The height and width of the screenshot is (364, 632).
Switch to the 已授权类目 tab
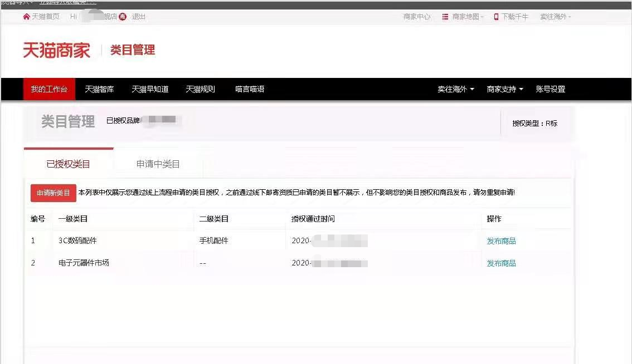pyautogui.click(x=69, y=164)
